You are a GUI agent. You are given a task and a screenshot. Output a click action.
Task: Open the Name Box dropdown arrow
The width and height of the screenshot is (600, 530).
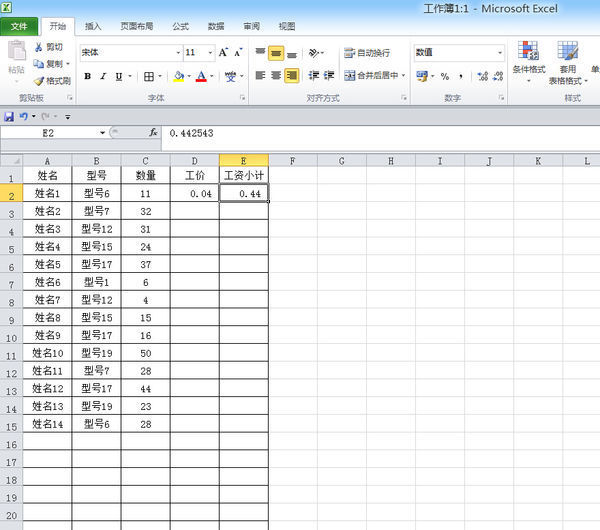point(102,132)
